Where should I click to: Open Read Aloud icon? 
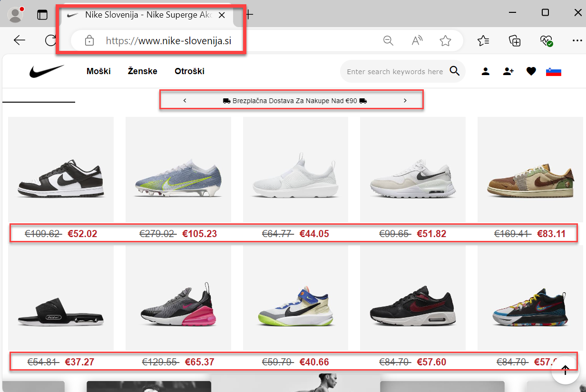[417, 41]
